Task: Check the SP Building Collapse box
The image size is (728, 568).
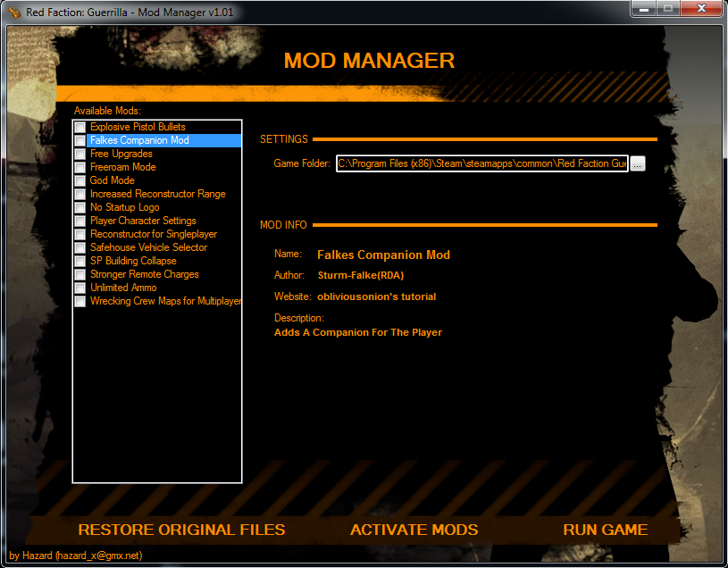Action: pos(80,262)
